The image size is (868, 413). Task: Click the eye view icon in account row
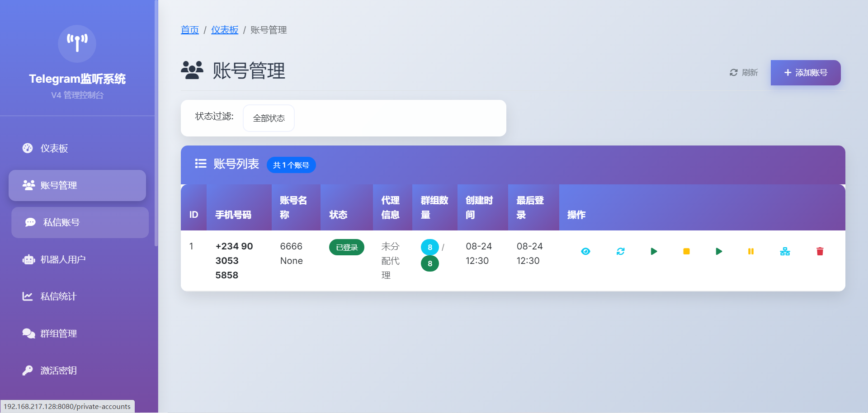(x=585, y=251)
